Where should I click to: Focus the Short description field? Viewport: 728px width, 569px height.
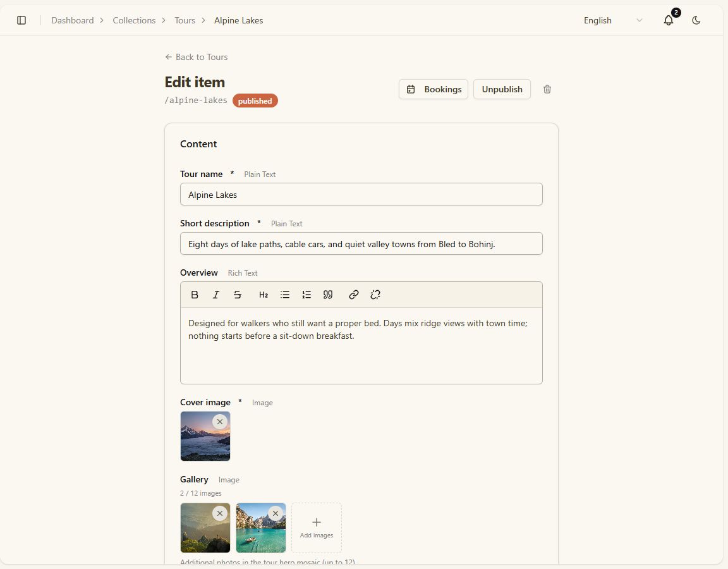(x=361, y=243)
